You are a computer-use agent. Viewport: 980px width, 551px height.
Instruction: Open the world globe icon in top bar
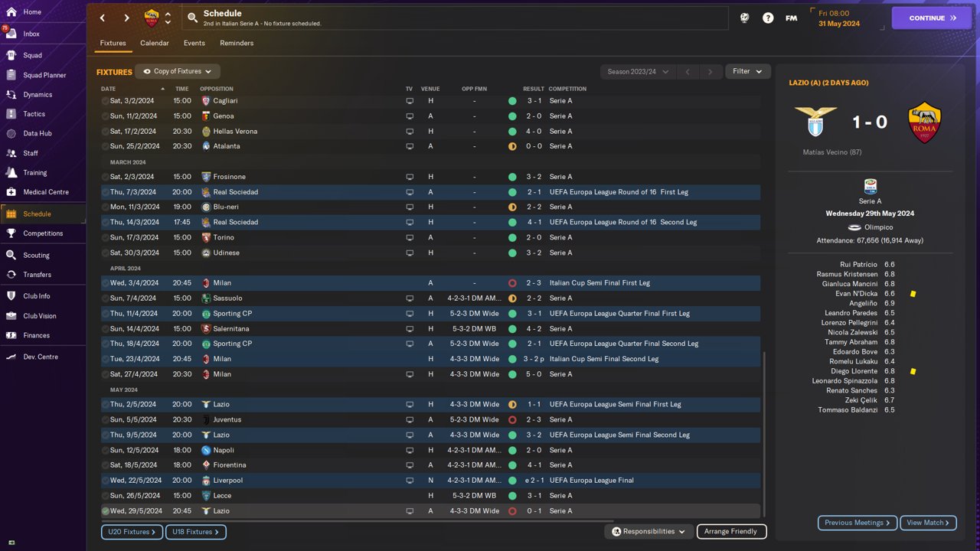coord(744,18)
